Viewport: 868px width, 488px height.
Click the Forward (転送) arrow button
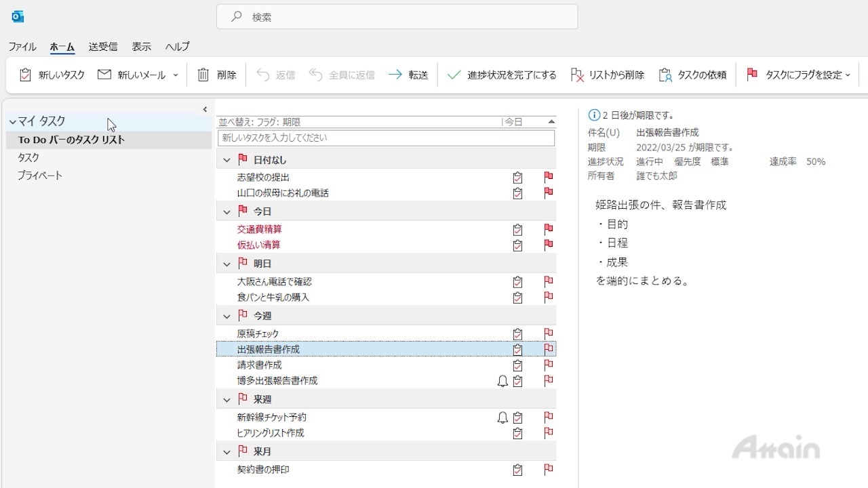(408, 75)
